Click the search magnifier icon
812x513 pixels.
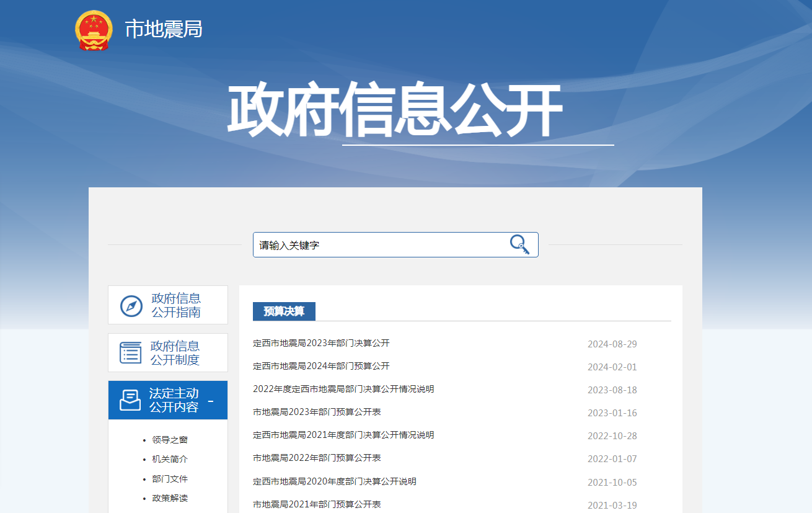521,244
